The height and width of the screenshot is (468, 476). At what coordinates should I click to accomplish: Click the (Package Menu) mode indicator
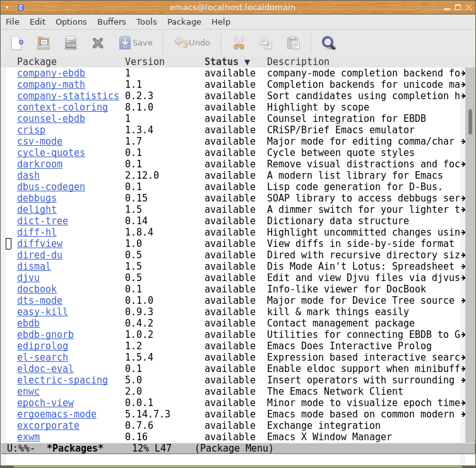[x=234, y=448]
